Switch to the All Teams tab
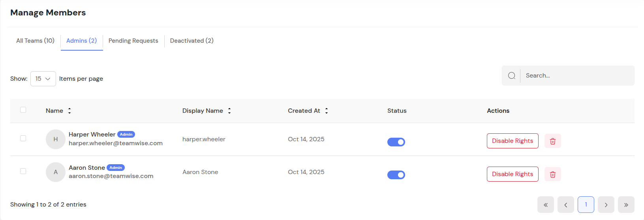Screen dimensions: 644x220 35,41
